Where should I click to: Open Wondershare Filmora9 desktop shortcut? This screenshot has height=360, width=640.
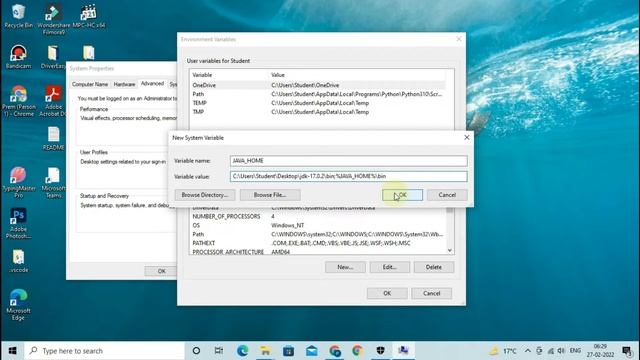(53, 19)
